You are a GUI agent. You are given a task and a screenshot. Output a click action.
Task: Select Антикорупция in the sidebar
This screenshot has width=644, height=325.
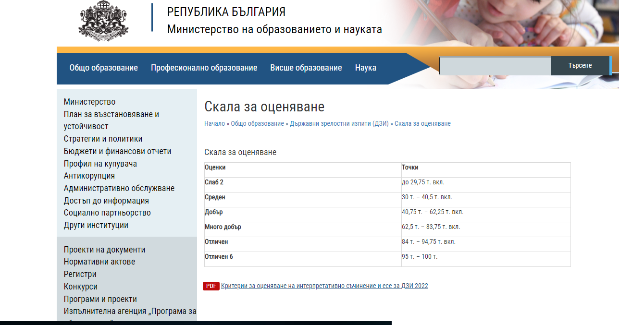coord(89,176)
